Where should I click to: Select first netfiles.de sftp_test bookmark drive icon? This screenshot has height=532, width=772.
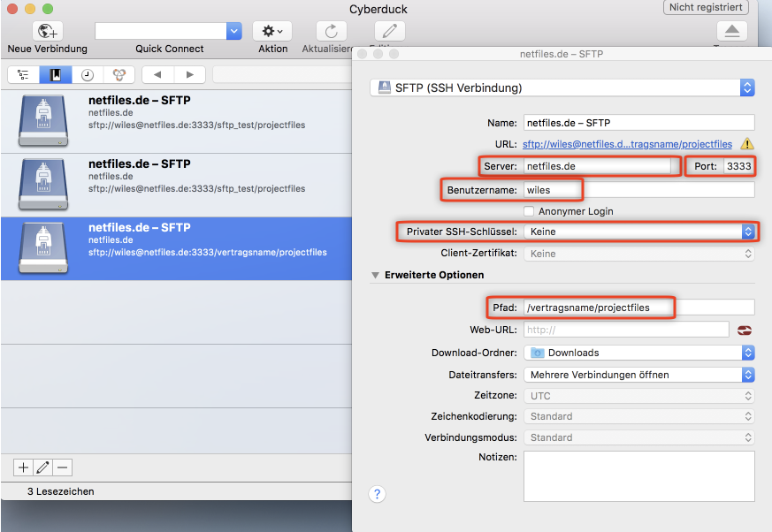[43, 121]
